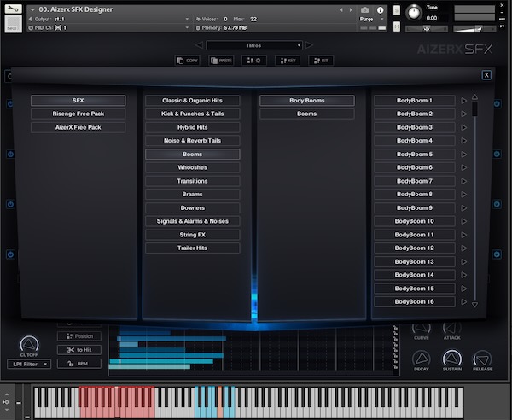
Task: Toggle the Solo S button
Action: [x=397, y=10]
